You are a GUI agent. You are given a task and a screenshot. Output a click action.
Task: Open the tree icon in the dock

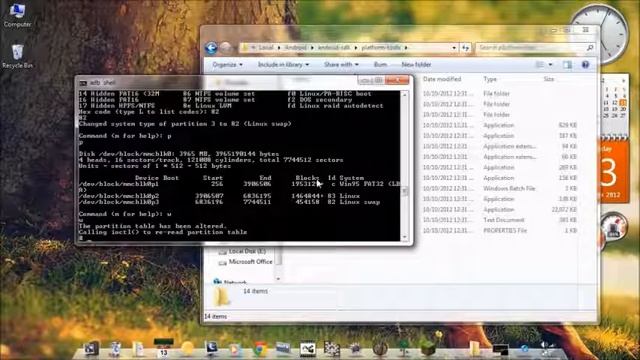pos(404,349)
